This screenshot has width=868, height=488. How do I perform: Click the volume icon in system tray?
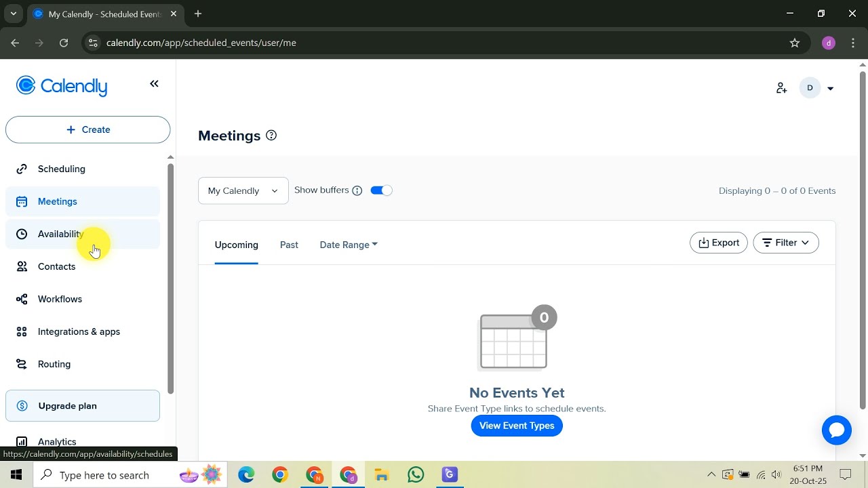coord(776,474)
